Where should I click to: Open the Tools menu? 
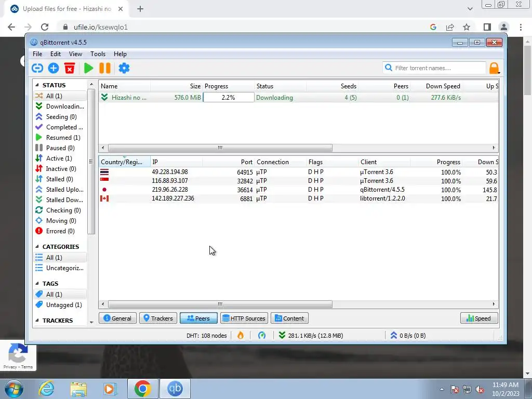pyautogui.click(x=98, y=54)
